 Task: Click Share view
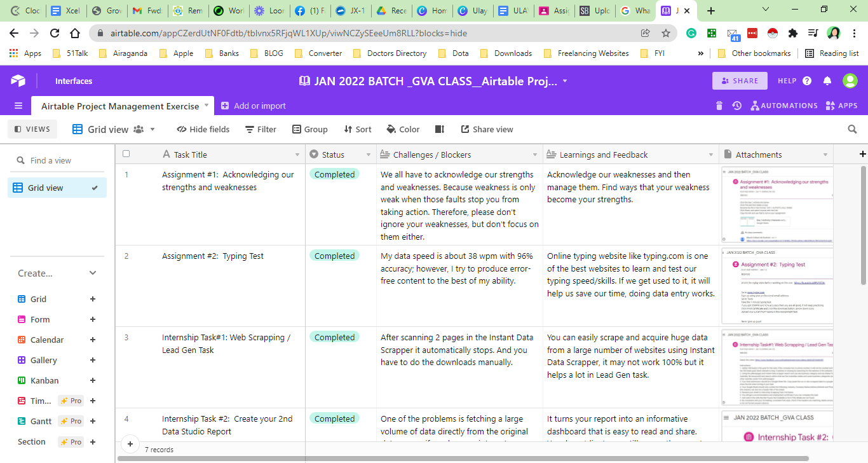pyautogui.click(x=487, y=129)
